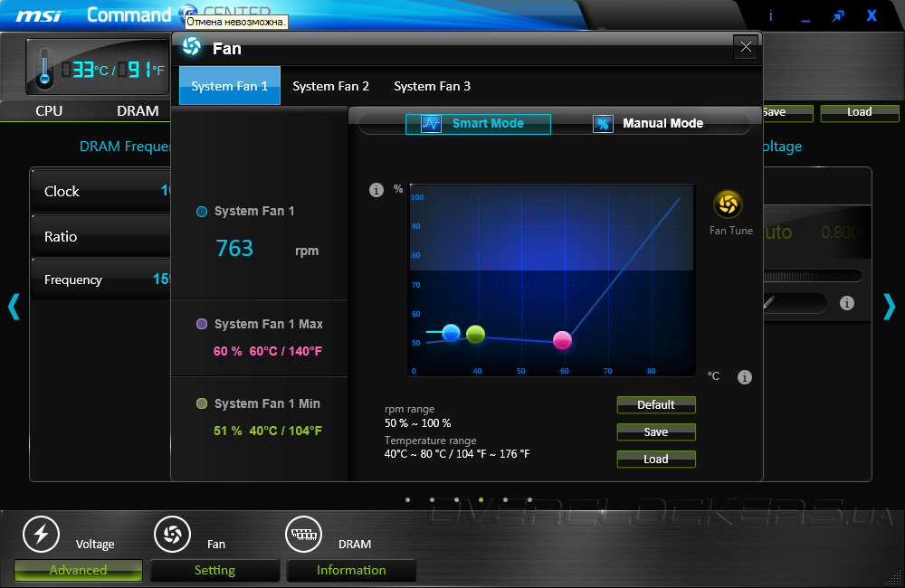Collapse the left panel using the arrow chevron
905x588 pixels.
pyautogui.click(x=14, y=308)
